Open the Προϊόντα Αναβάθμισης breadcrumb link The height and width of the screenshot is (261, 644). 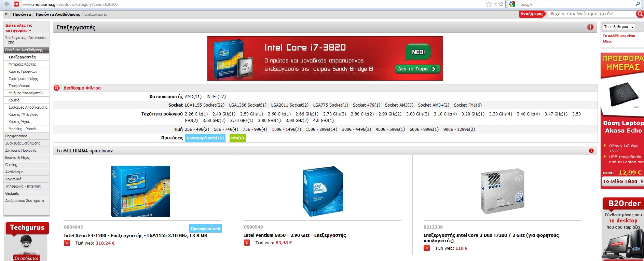point(58,14)
